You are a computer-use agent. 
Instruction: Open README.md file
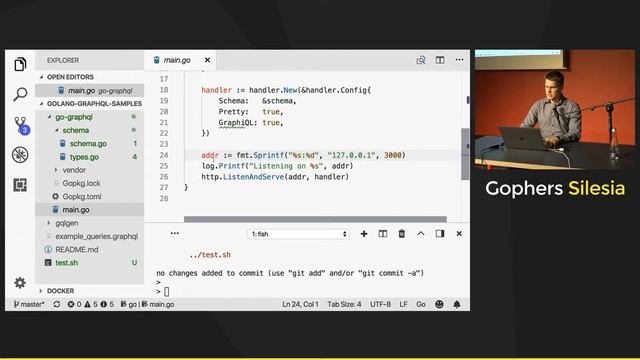[90, 249]
